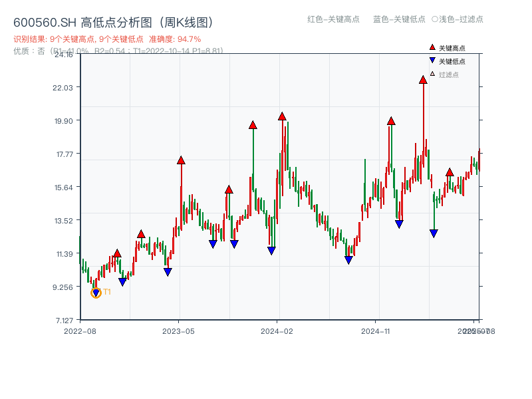Click the blue low marker below the 2023-05 area
This screenshot has height=399, width=532.
point(167,271)
